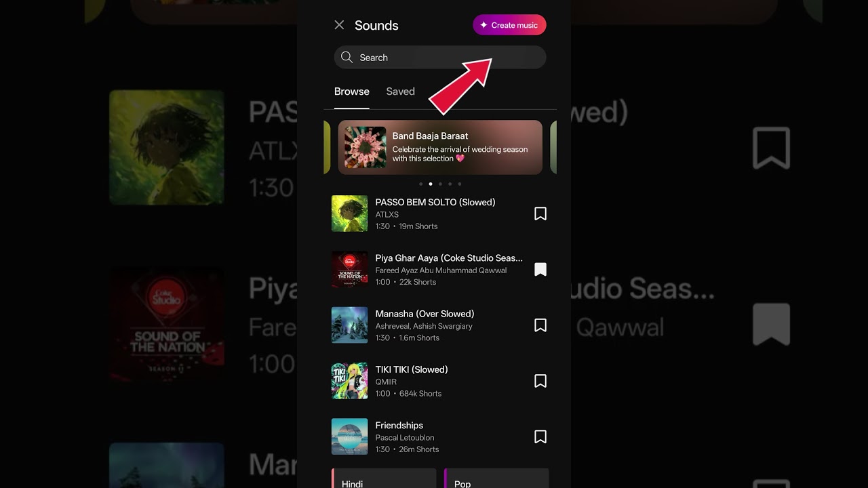This screenshot has width=868, height=488.
Task: Click the TIKI TIKI cover art
Action: click(350, 381)
